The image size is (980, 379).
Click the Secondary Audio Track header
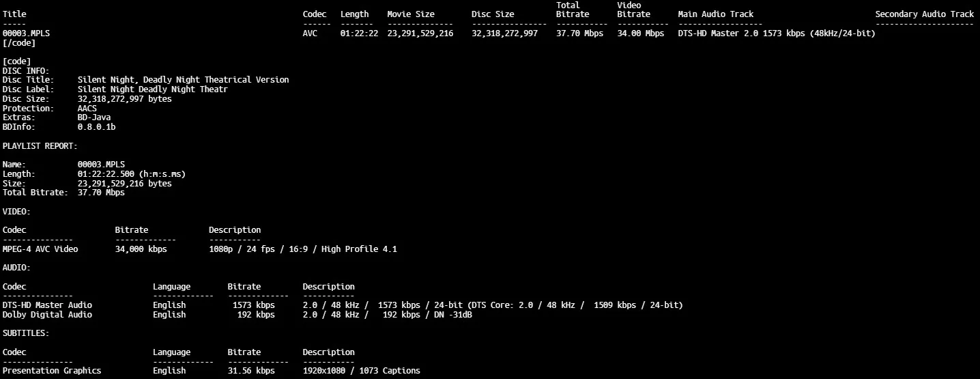click(924, 14)
